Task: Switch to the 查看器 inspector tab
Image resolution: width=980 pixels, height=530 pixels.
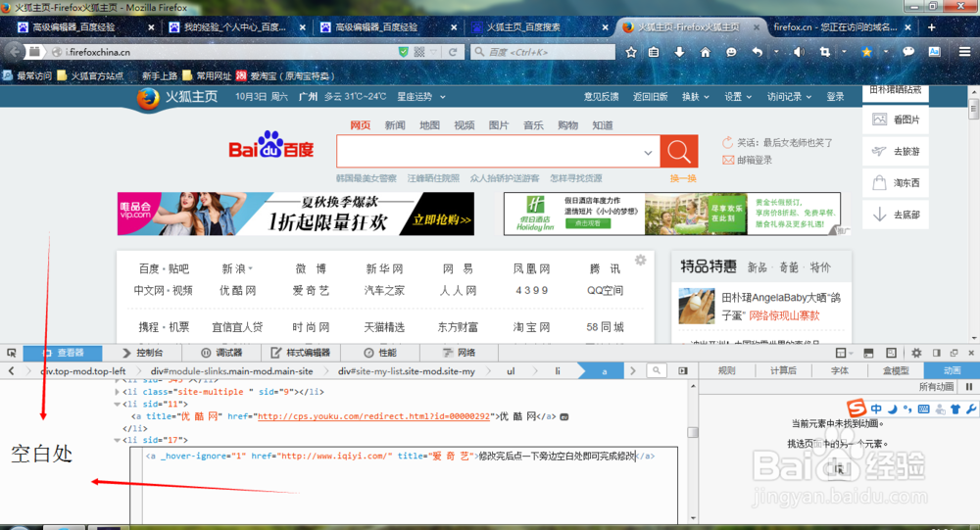Action: [63, 353]
